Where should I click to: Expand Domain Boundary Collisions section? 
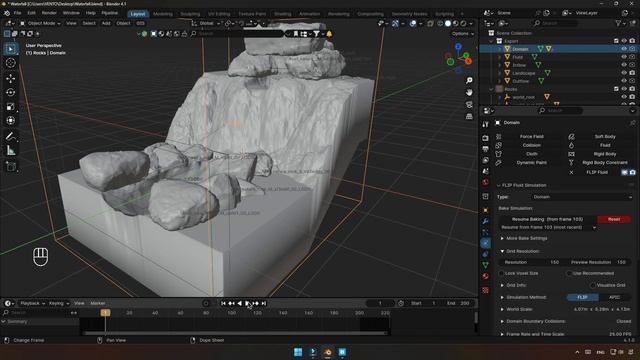pyautogui.click(x=502, y=321)
